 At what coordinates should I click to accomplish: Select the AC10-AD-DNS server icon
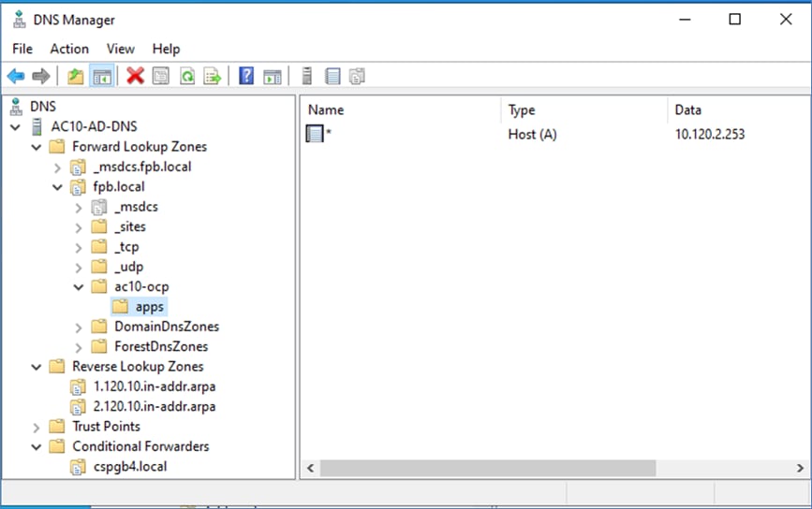pos(37,126)
